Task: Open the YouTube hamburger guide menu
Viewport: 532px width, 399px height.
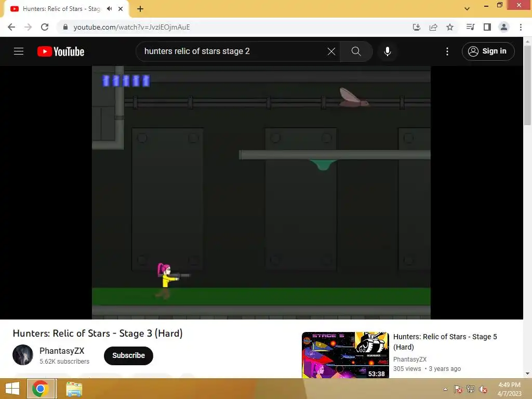Action: point(19,51)
